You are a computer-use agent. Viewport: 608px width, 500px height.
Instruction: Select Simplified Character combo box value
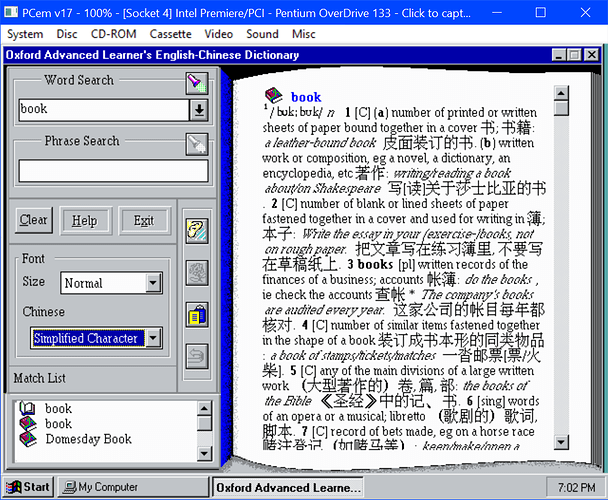click(88, 338)
